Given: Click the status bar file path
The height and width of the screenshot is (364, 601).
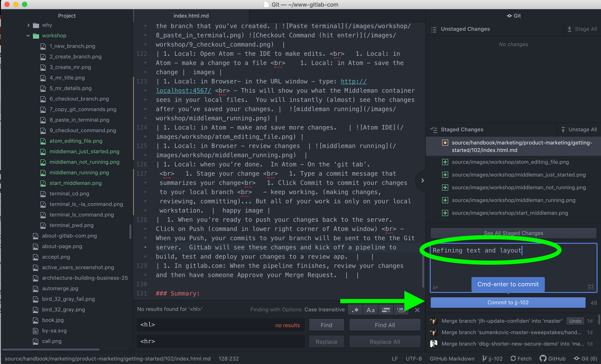Looking at the screenshot, I should pyautogui.click(x=108, y=359).
